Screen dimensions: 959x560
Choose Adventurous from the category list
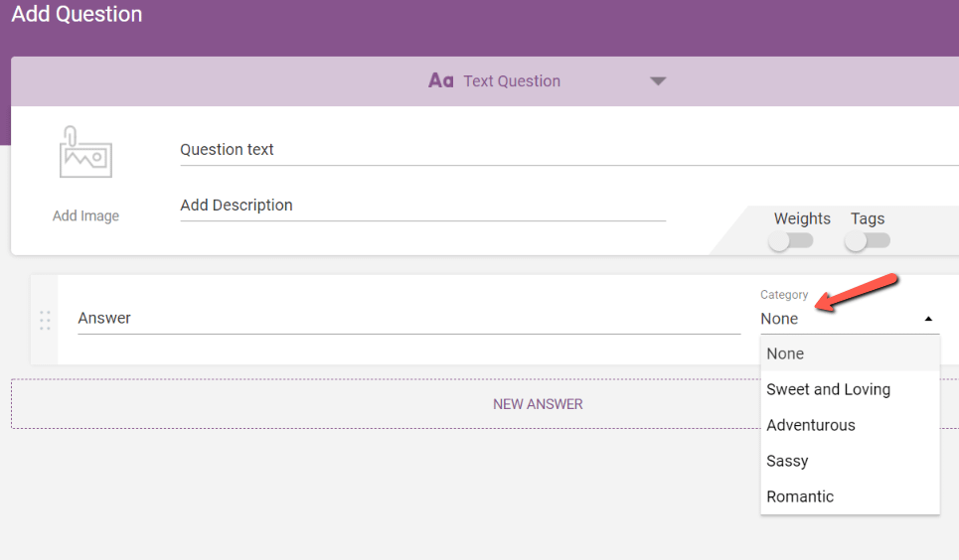pyautogui.click(x=811, y=425)
